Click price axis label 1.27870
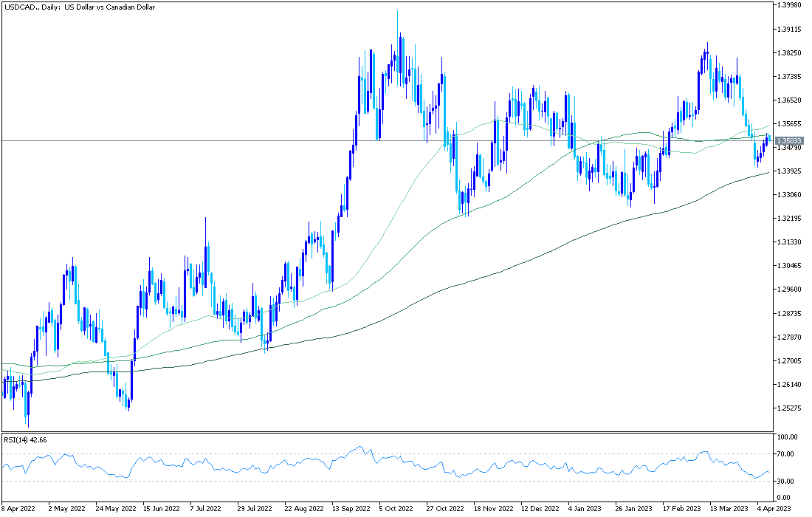 pyautogui.click(x=790, y=337)
